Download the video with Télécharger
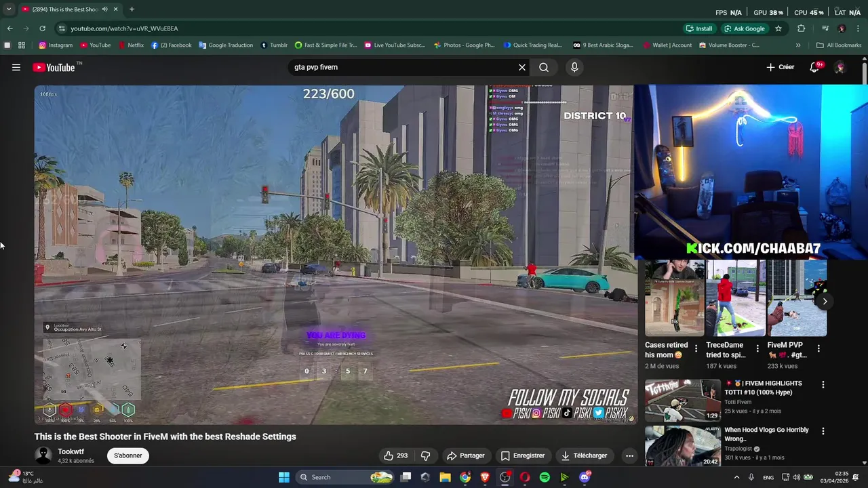Screen dimensions: 868x488 [x=584, y=455]
